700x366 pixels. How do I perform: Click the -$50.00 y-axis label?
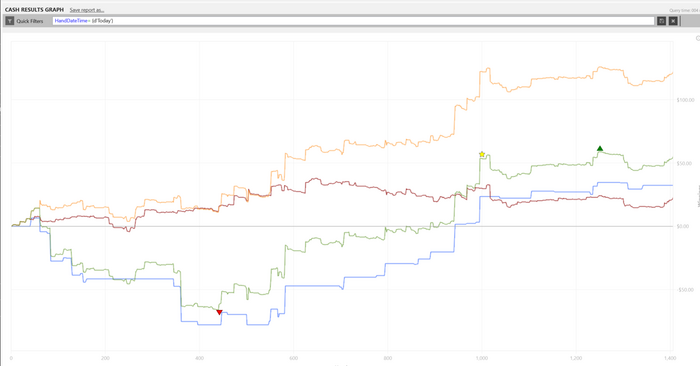point(685,290)
